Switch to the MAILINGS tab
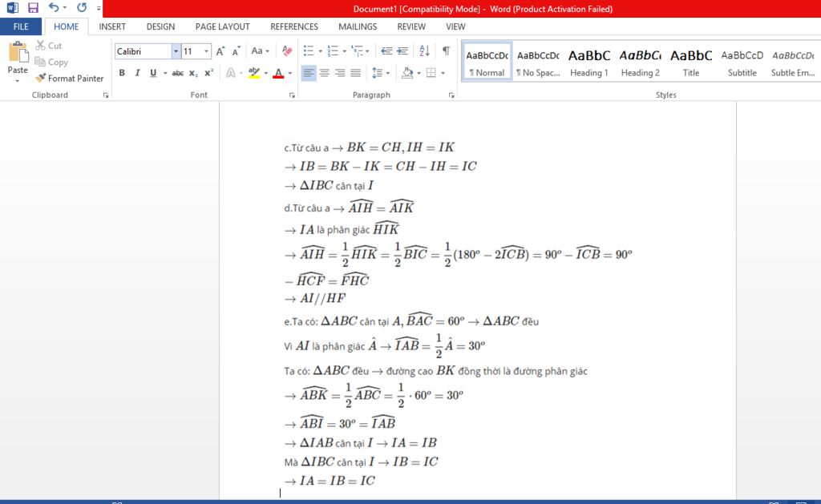 point(358,26)
